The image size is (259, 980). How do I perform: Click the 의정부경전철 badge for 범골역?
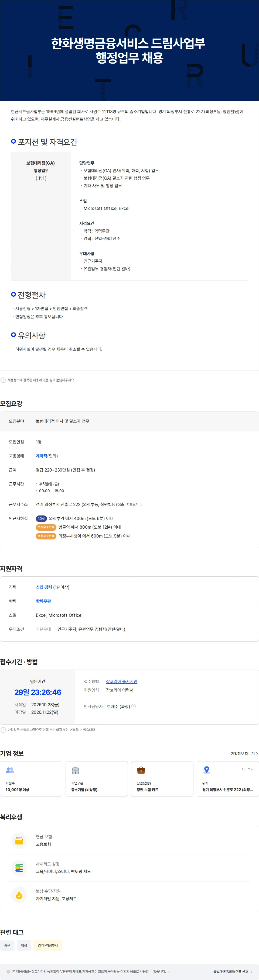(46, 527)
